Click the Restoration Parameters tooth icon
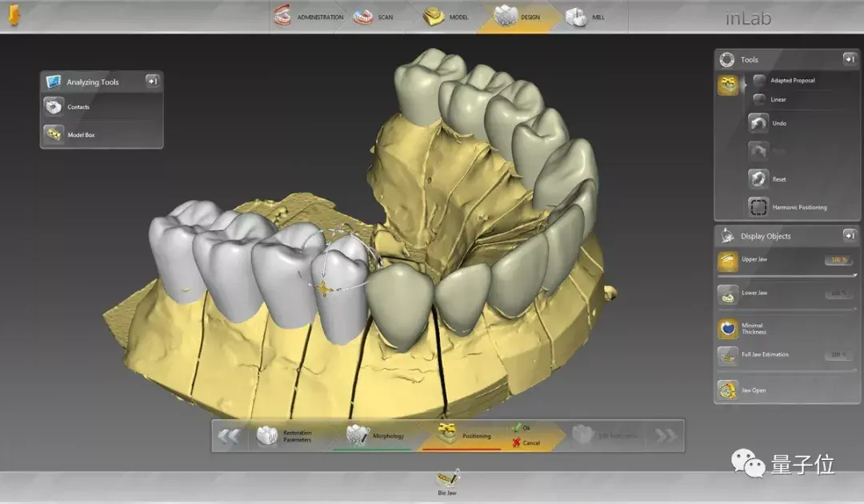The height and width of the screenshot is (504, 864). coord(267,436)
